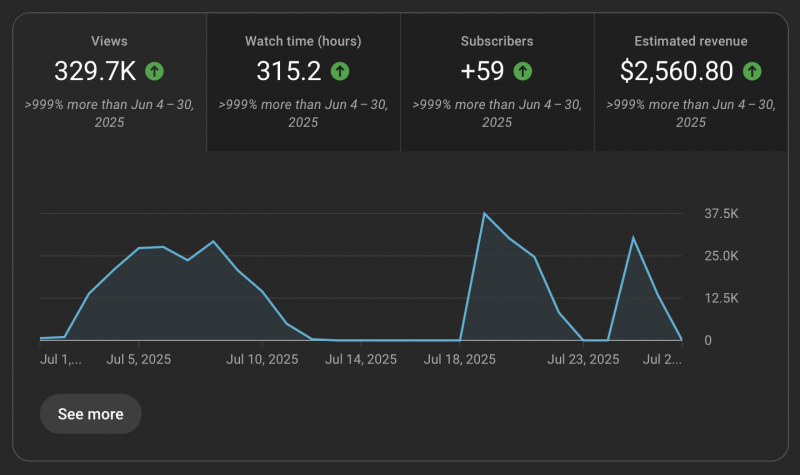Click the highest chart peak after Jul 18
This screenshot has width=800, height=475.
[485, 213]
